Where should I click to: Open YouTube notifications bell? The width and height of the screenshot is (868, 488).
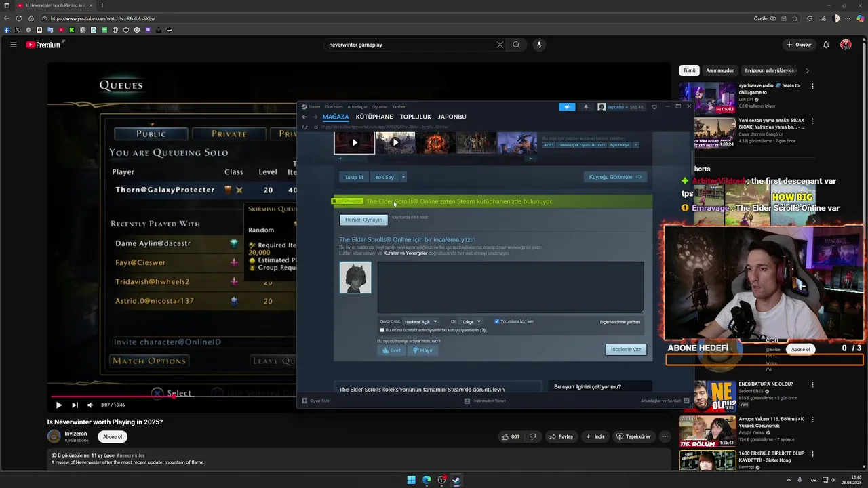[826, 45]
